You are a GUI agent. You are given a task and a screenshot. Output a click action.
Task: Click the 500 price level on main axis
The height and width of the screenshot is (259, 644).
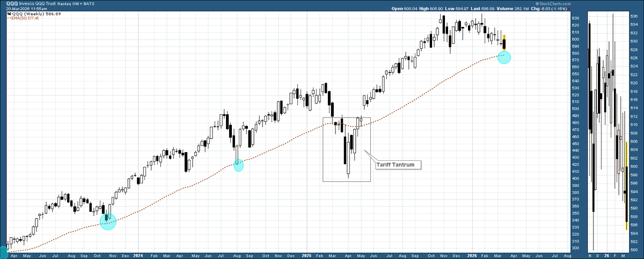(575, 109)
